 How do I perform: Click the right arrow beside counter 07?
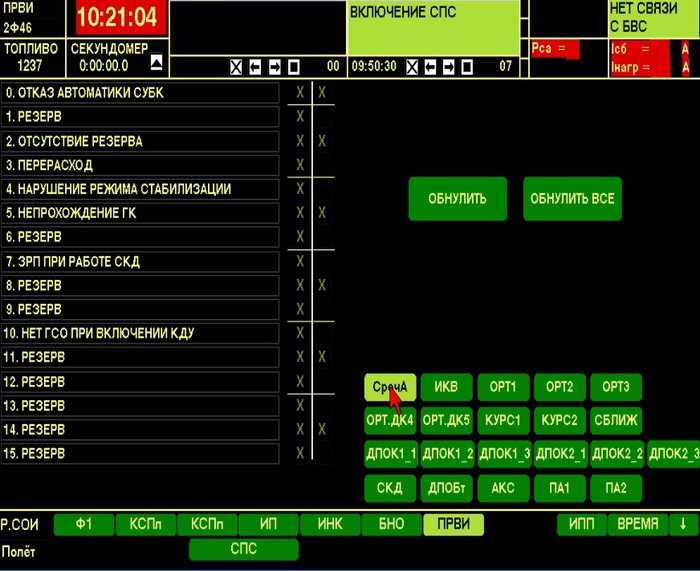pos(449,67)
